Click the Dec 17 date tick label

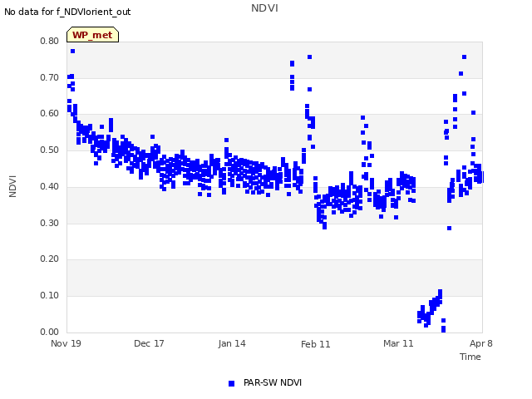149,343
